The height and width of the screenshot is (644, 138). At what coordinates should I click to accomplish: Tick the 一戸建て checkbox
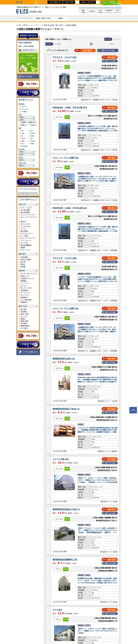click(20, 112)
